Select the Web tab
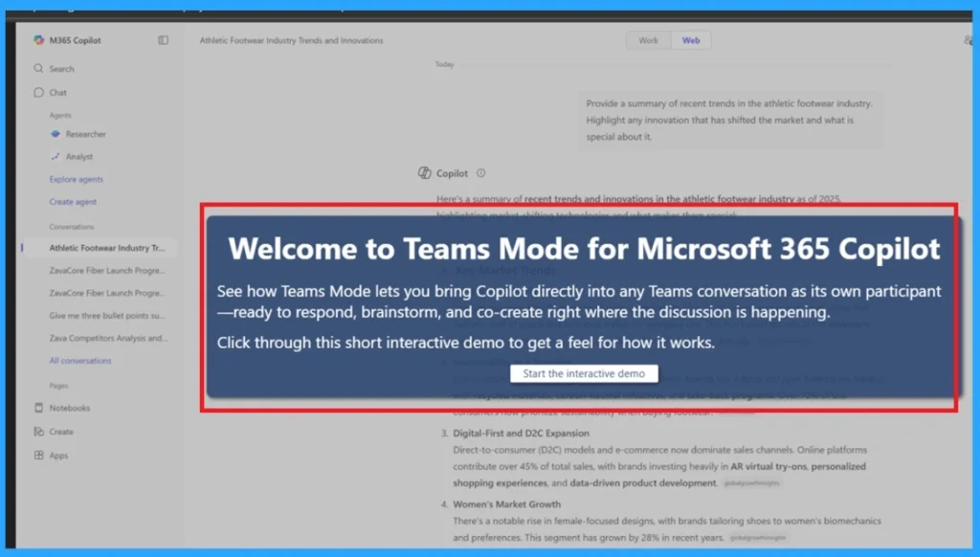The width and height of the screenshot is (980, 557). [691, 40]
